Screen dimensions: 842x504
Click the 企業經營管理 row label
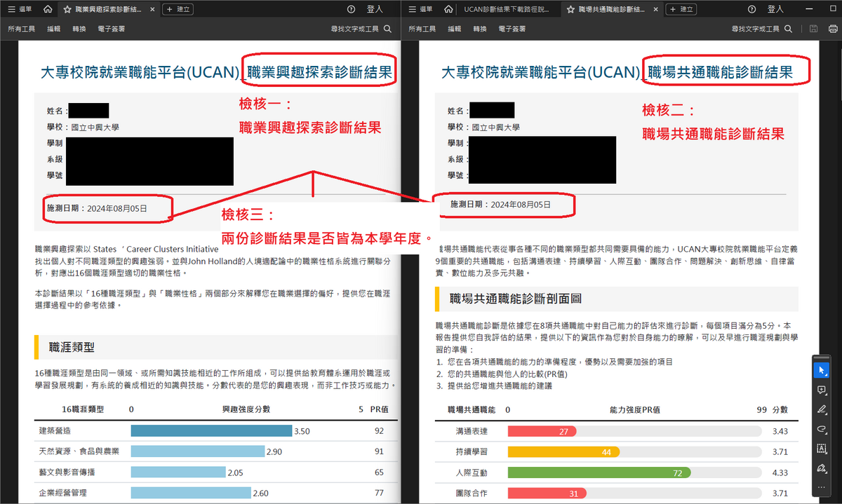tap(63, 493)
